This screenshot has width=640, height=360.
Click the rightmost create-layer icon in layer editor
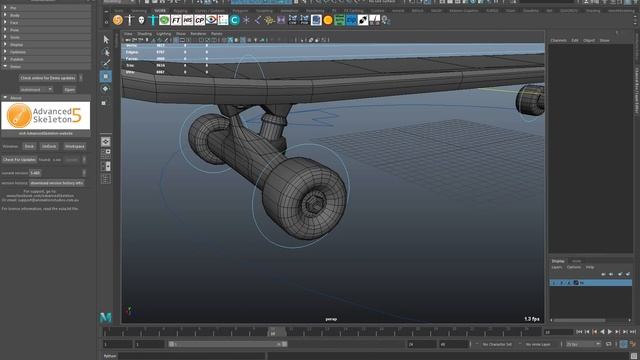tap(628, 274)
